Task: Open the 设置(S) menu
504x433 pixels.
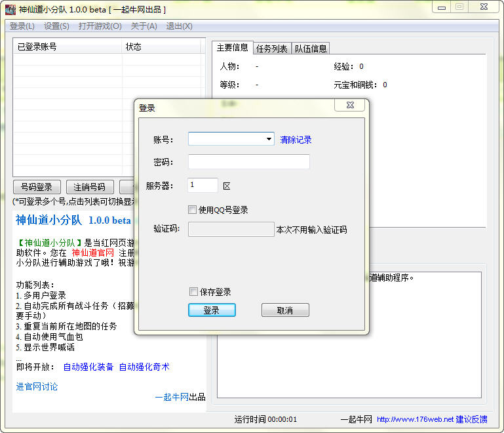Action: [x=56, y=26]
